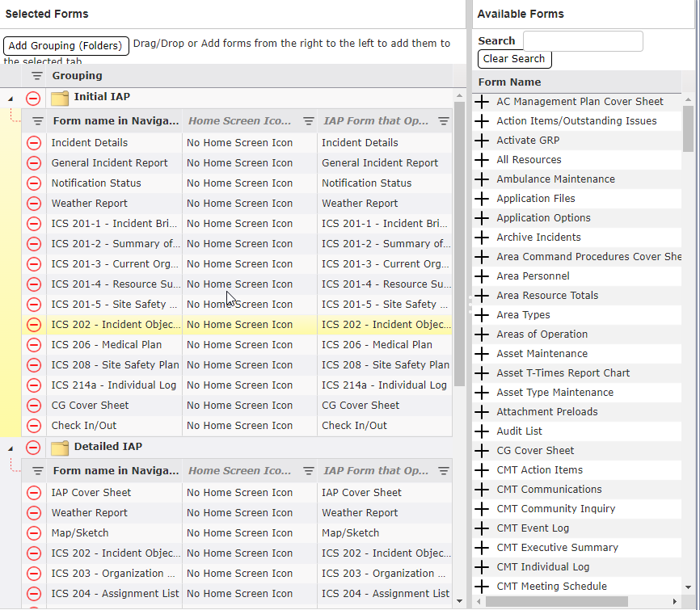
Task: Remove the "Check In/Out" form
Action: click(x=33, y=425)
